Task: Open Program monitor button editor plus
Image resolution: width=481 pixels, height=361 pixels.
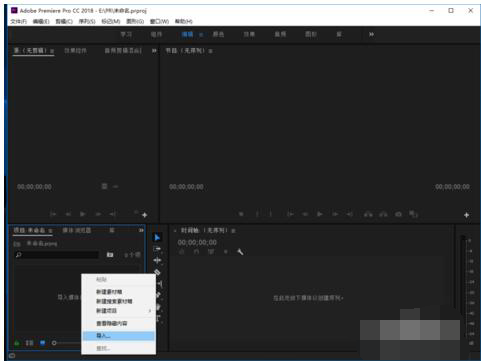Action: click(466, 215)
